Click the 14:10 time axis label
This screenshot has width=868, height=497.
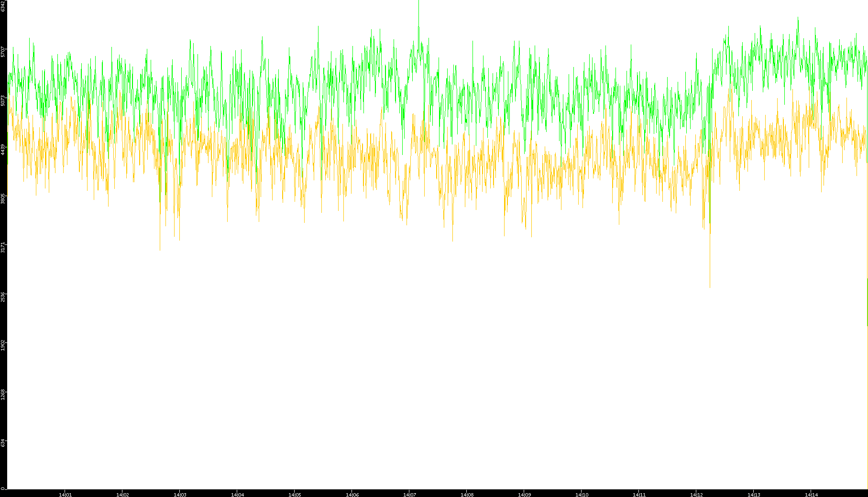[582, 495]
